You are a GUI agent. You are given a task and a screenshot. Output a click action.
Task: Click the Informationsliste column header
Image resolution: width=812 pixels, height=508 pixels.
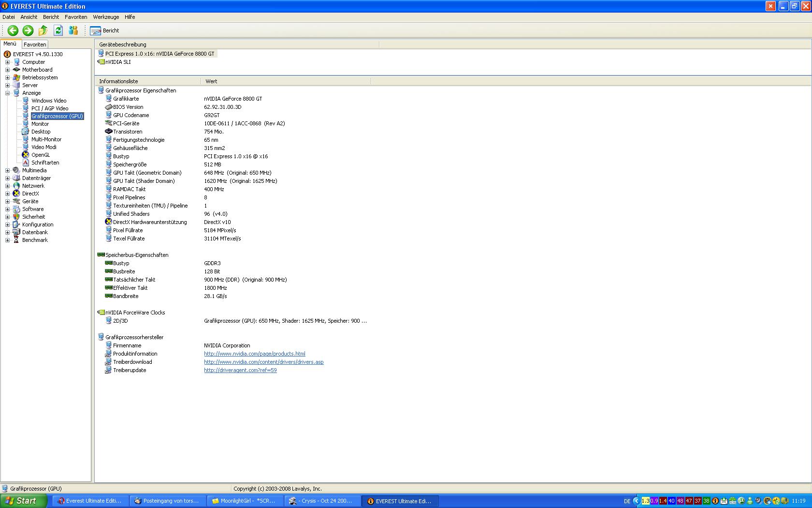click(148, 81)
